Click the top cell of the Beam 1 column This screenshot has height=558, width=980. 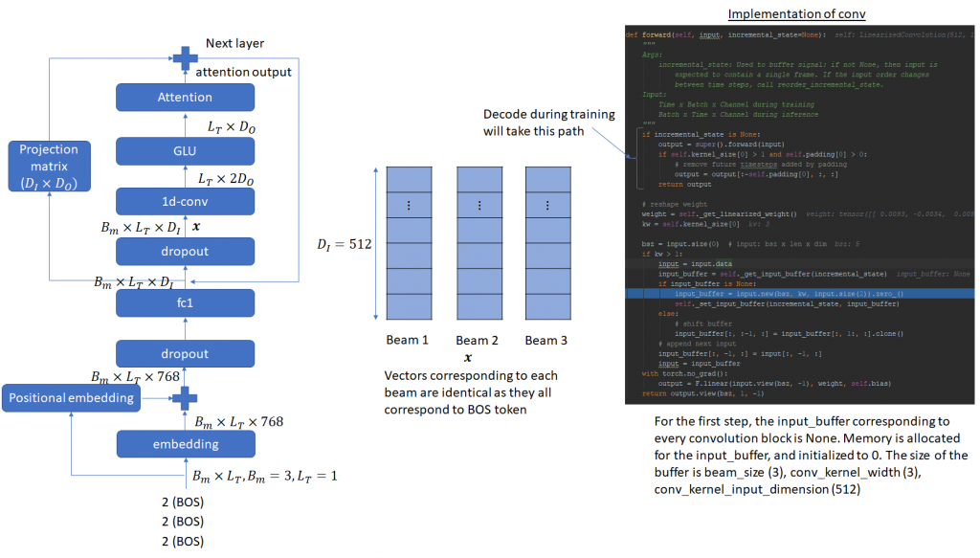tap(409, 179)
